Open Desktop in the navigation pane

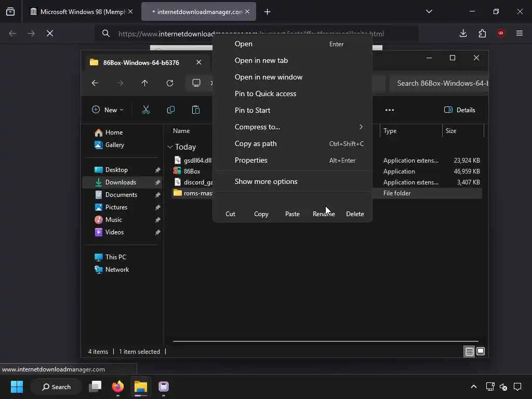coord(116,170)
